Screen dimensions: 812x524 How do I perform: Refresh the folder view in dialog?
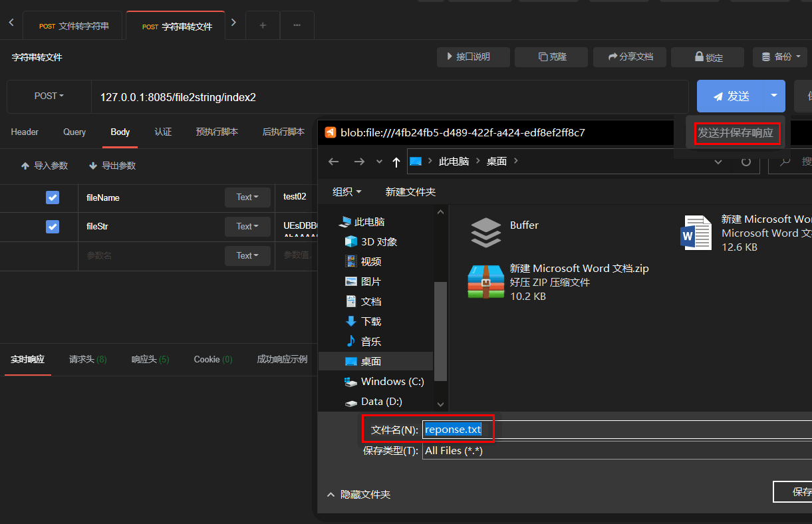(x=745, y=162)
